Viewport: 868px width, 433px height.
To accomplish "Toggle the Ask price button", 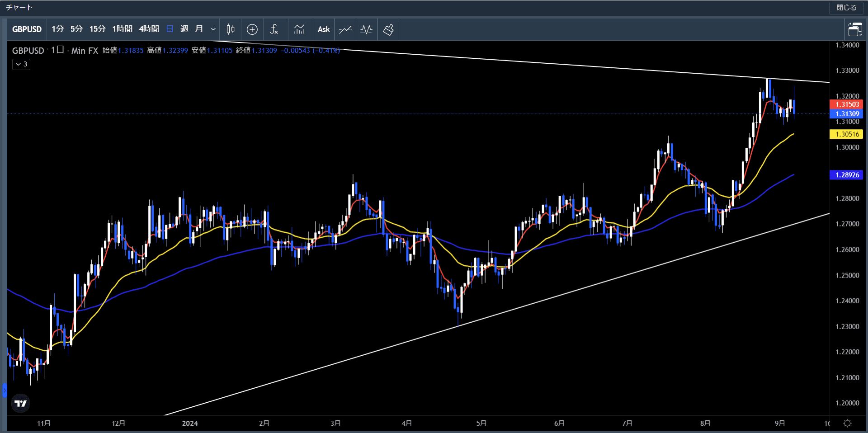I will pos(324,29).
